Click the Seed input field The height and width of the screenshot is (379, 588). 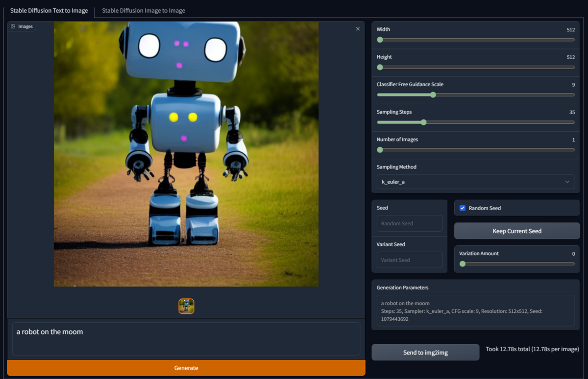(x=410, y=223)
